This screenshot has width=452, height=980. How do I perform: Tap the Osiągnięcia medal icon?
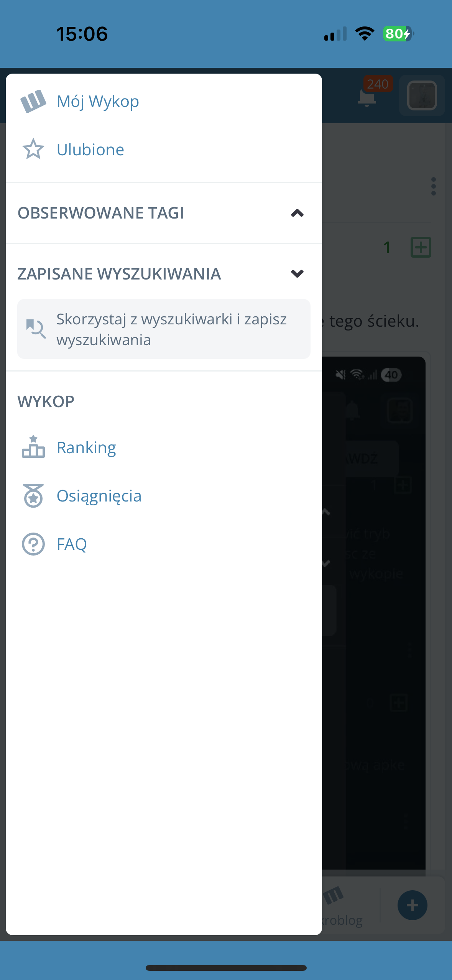[x=33, y=495]
